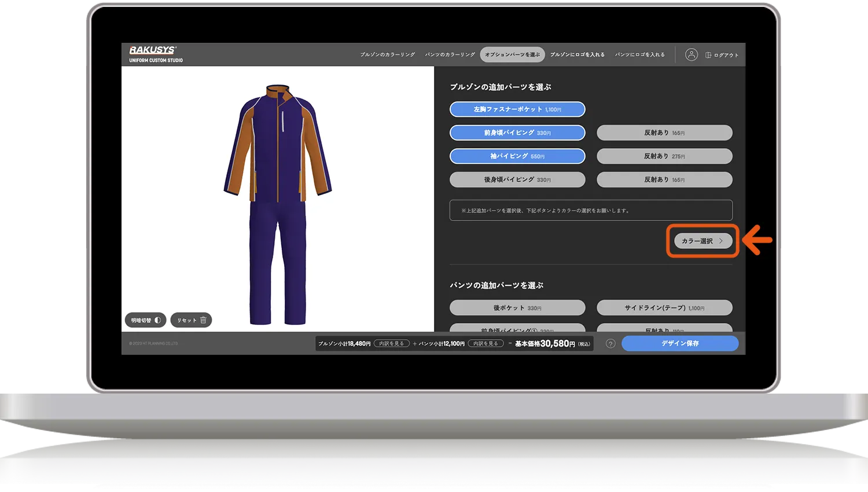This screenshot has height=492, width=868.
Task: Open カラー選択 color selection
Action: 703,241
